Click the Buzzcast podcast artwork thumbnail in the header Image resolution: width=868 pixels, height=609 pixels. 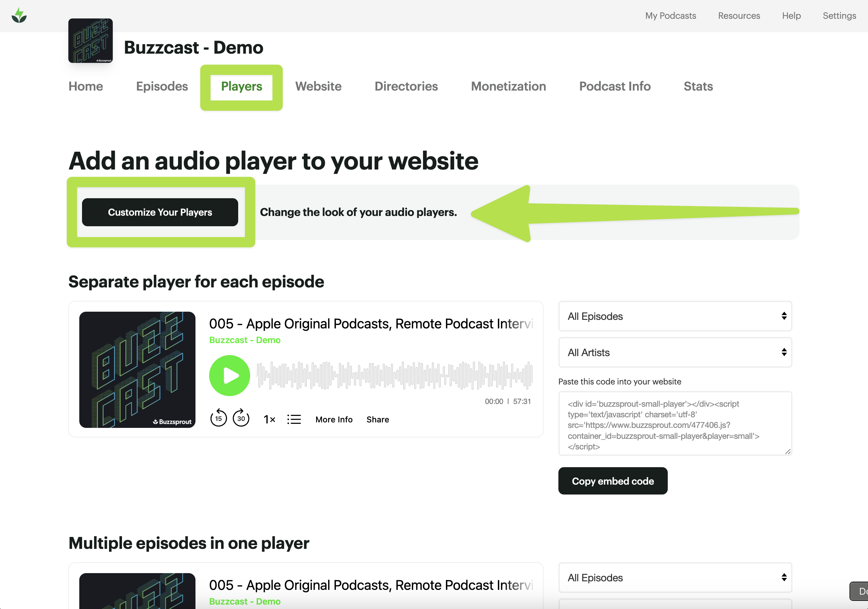pos(90,40)
